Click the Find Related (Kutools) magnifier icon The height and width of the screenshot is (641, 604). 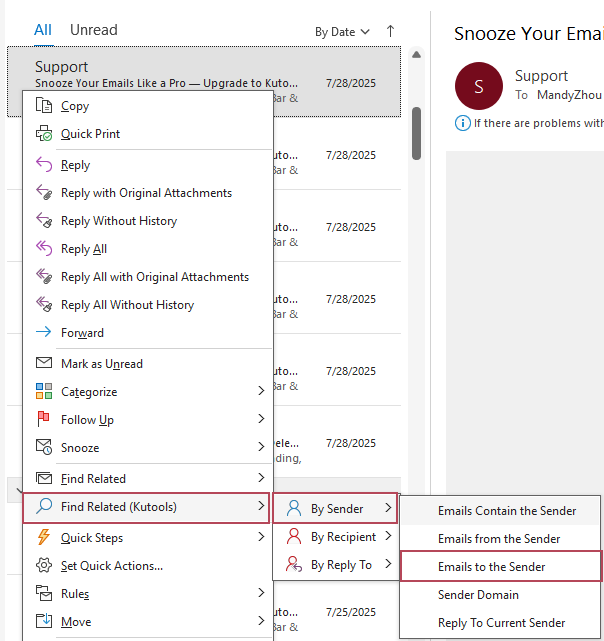click(x=44, y=506)
